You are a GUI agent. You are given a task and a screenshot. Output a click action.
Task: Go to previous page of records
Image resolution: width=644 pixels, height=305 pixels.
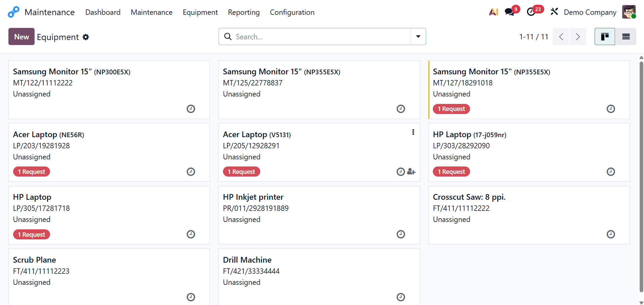pos(561,37)
